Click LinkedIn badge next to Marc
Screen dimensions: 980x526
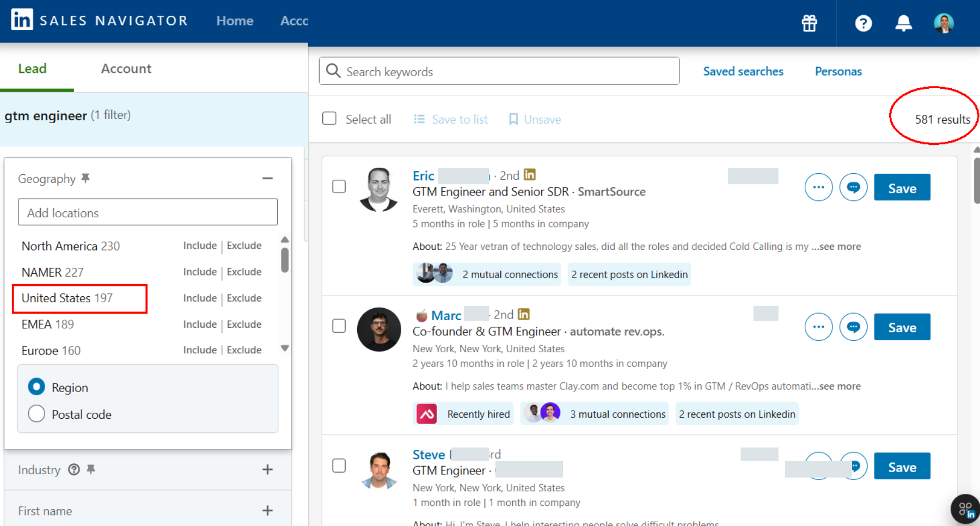(523, 314)
